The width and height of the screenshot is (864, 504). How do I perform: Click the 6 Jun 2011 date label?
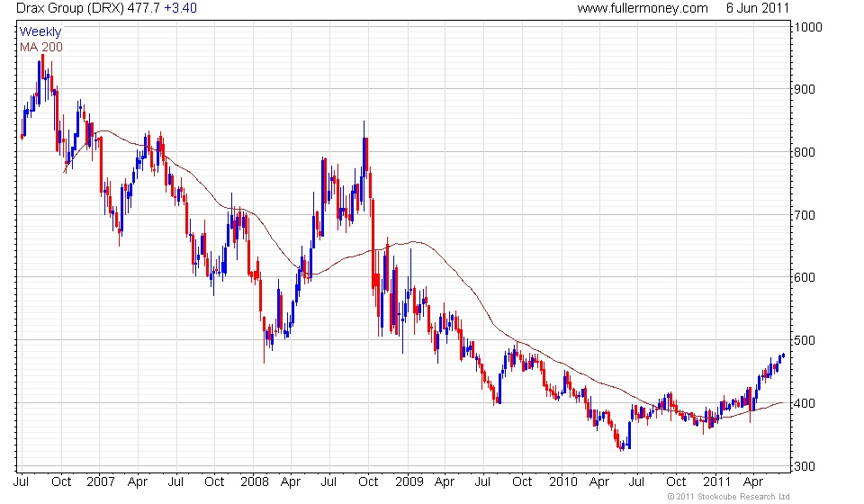point(758,8)
